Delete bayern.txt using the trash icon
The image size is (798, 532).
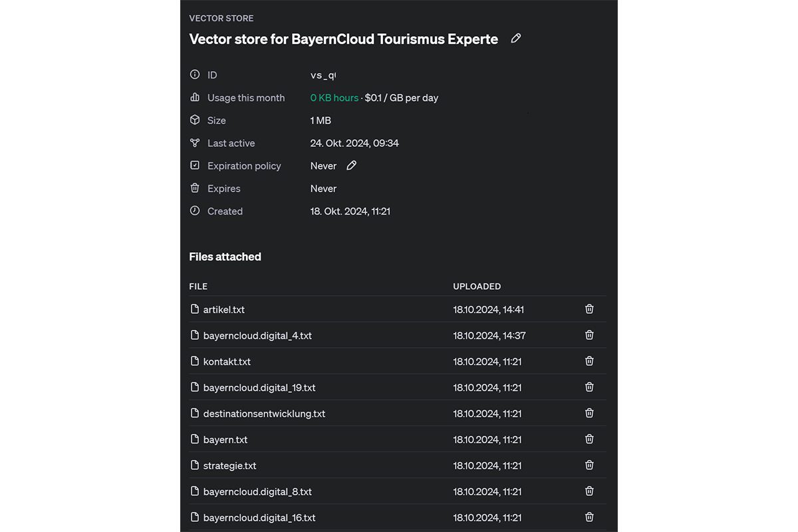point(589,439)
